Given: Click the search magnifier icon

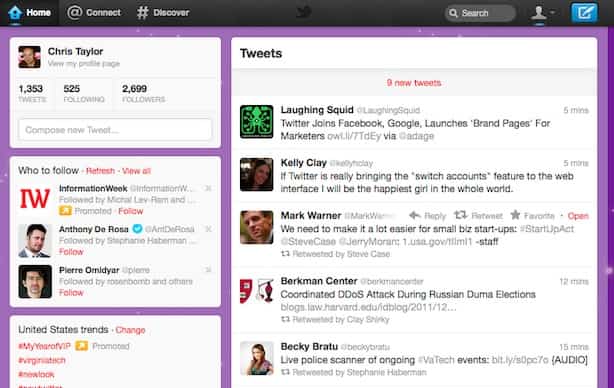Looking at the screenshot, I should click(453, 13).
